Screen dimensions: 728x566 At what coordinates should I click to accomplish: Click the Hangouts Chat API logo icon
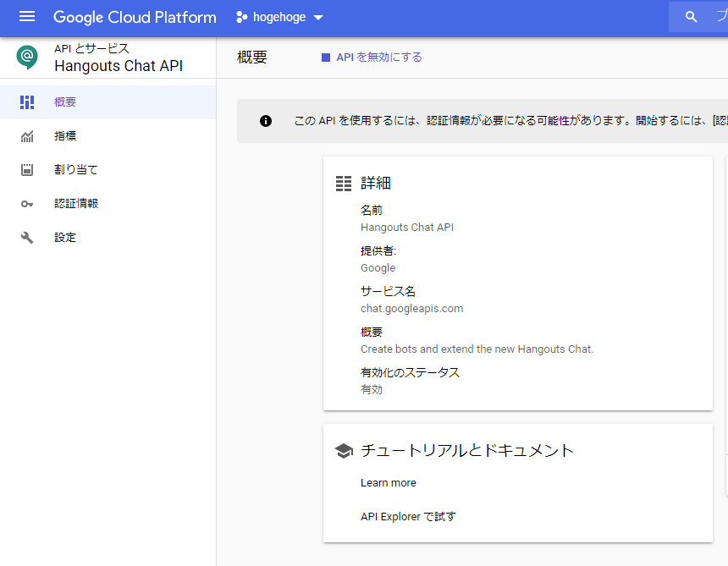pos(27,57)
